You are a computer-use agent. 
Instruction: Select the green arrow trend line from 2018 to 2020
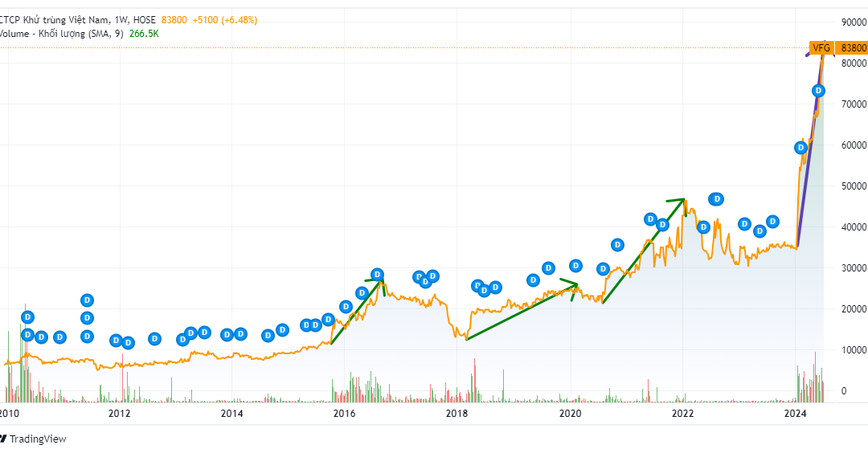coord(522,312)
